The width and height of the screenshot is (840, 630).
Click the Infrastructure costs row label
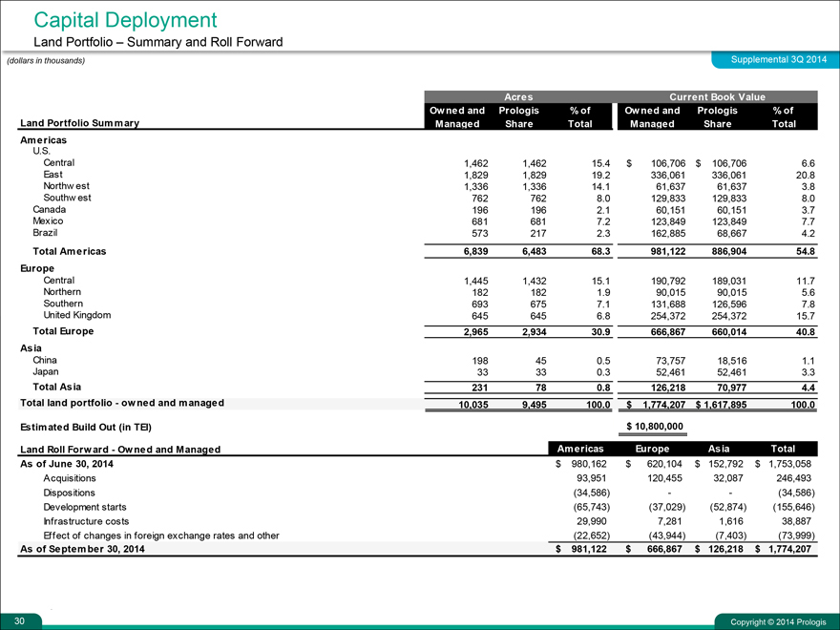[x=90, y=520]
